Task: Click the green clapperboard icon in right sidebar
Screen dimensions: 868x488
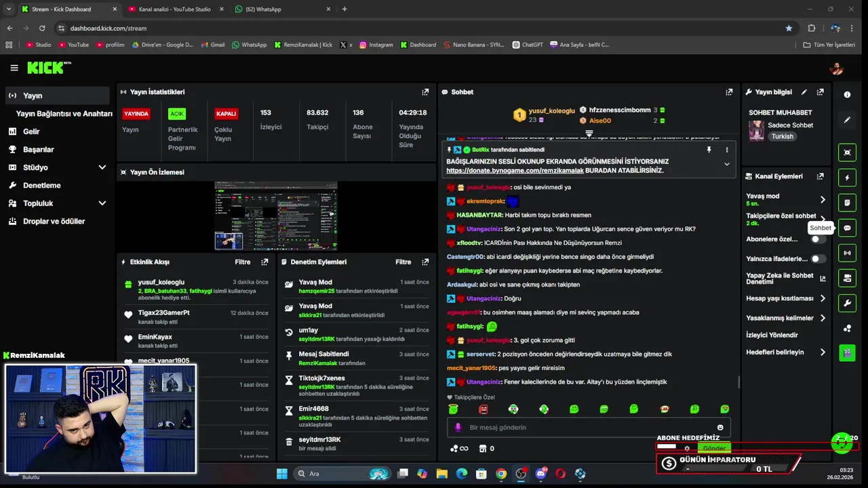Action: 847,353
